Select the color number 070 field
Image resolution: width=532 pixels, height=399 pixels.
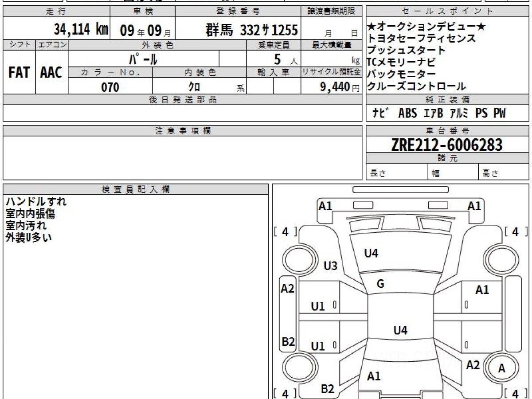pos(110,87)
